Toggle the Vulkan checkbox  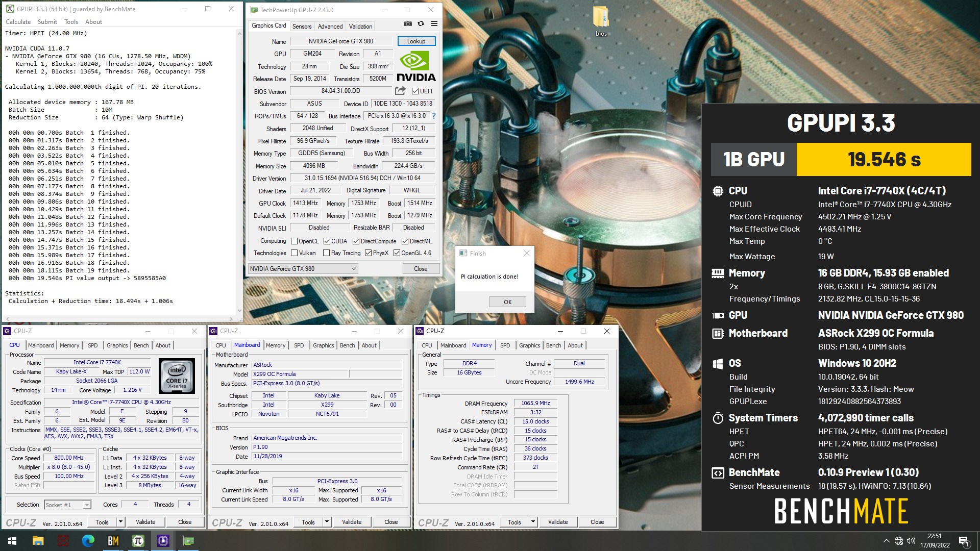pos(294,253)
